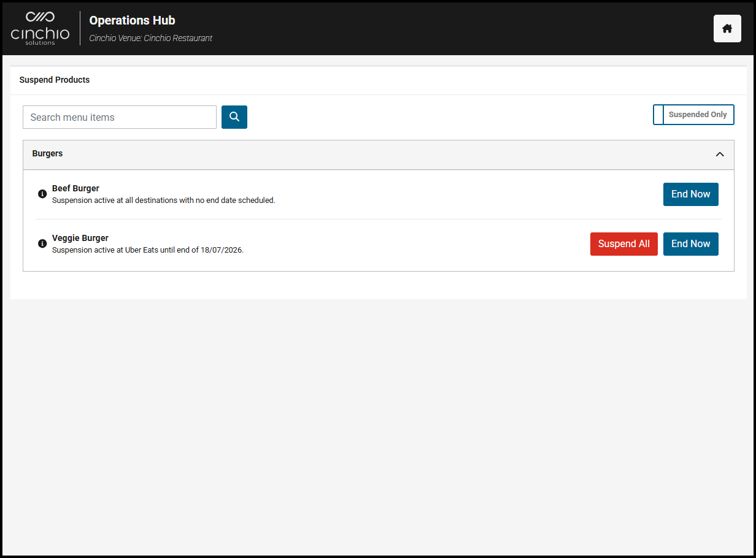This screenshot has height=558, width=756.
Task: Click the info icon beside Veggie Burger
Action: (42, 243)
